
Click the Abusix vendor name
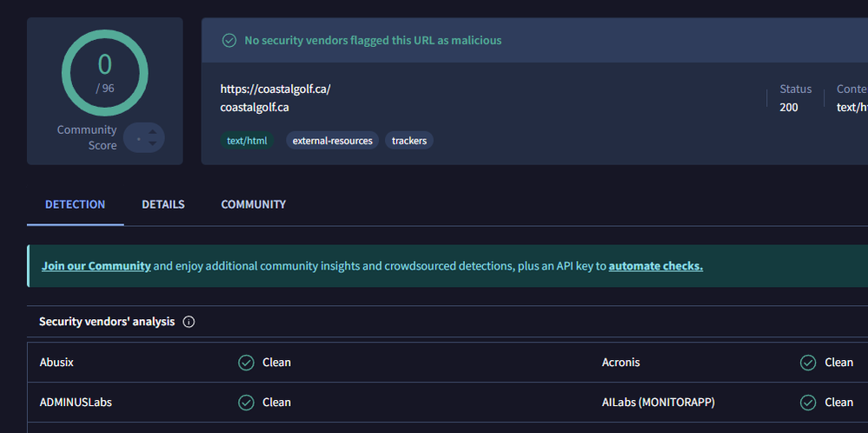(x=56, y=363)
